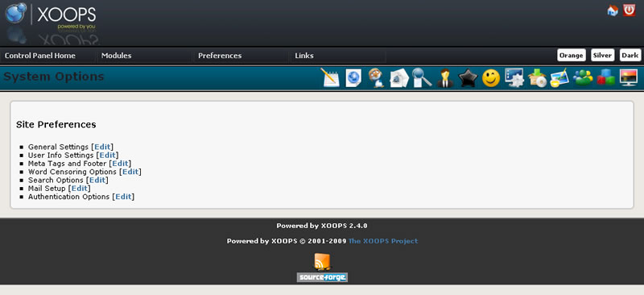
Task: Edit Meta Tags and Footer
Action: pos(120,164)
